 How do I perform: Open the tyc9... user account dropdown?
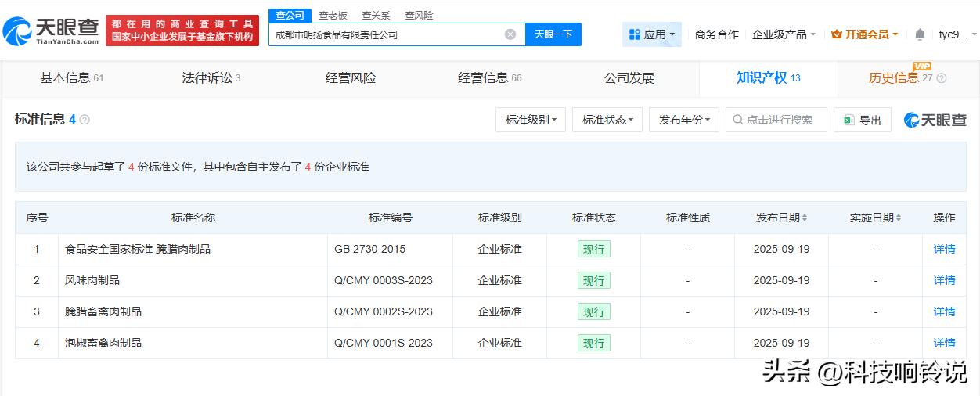[958, 34]
